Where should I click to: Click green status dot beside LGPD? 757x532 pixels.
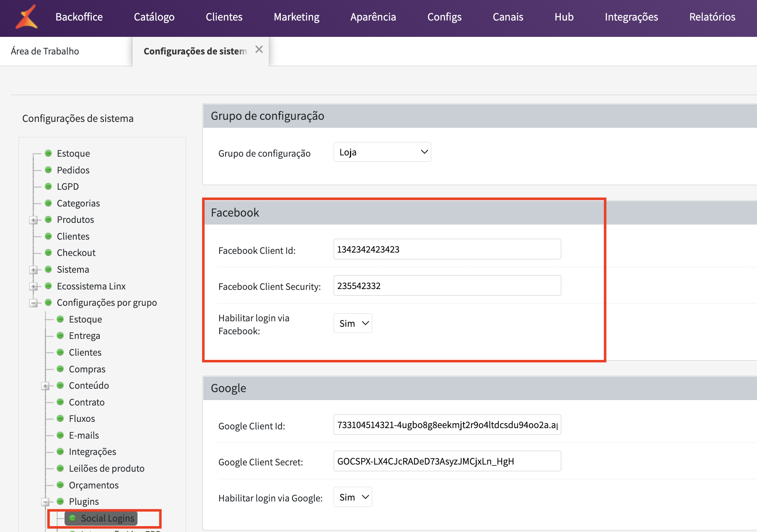tap(48, 186)
